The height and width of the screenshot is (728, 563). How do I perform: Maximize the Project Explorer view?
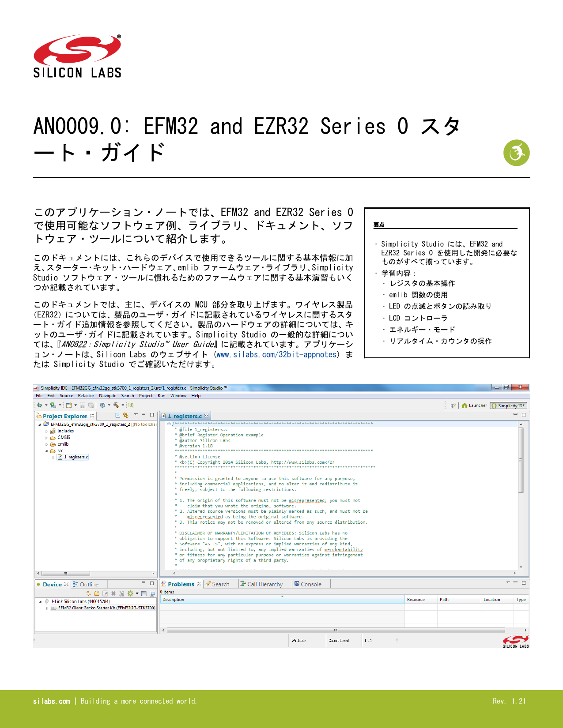pos(152,415)
